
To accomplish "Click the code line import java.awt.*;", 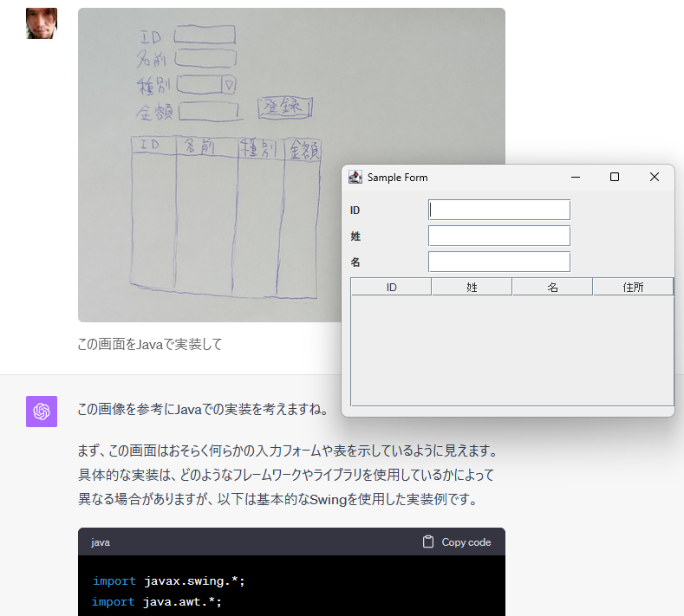I will [x=157, y=602].
